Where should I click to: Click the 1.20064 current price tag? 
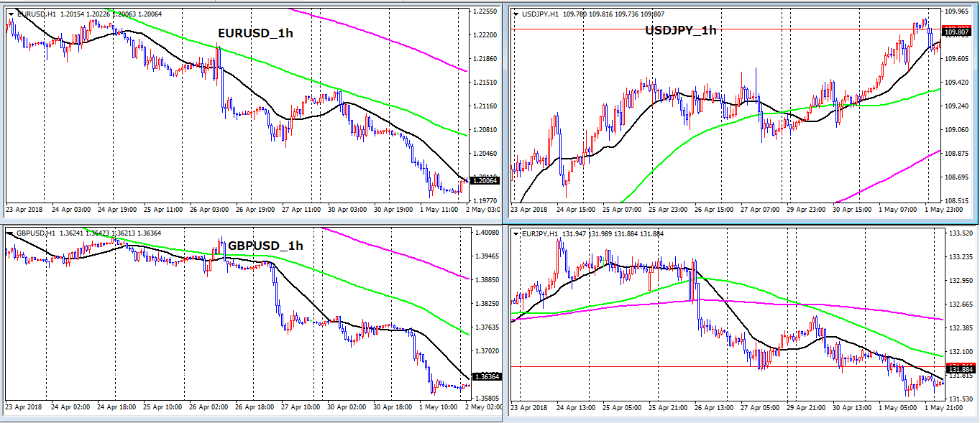pyautogui.click(x=485, y=181)
